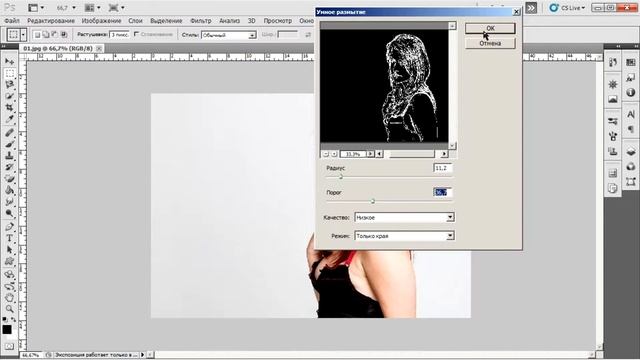Image resolution: width=640 pixels, height=360 pixels.
Task: Open the Выделение menu
Action: [x=166, y=20]
